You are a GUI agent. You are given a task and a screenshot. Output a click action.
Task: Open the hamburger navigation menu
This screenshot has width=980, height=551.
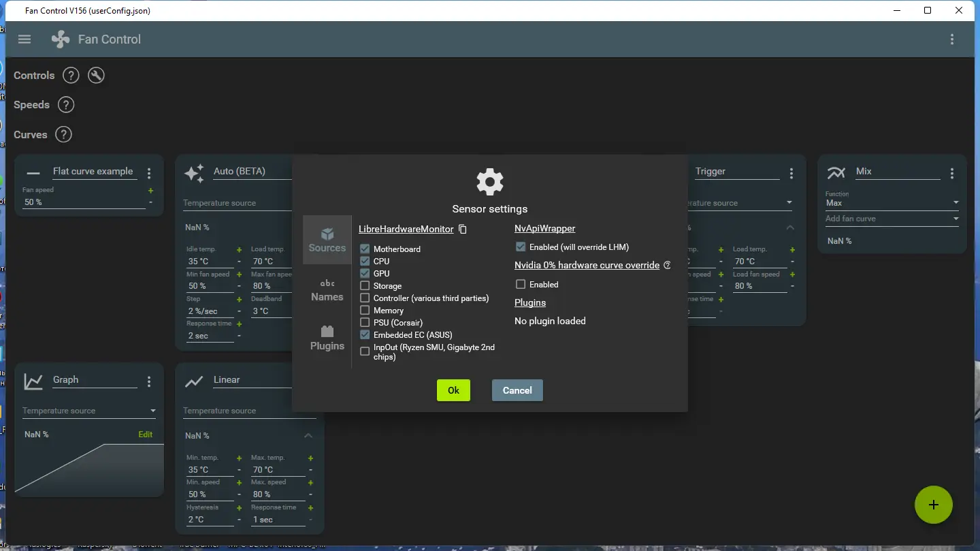coord(24,40)
